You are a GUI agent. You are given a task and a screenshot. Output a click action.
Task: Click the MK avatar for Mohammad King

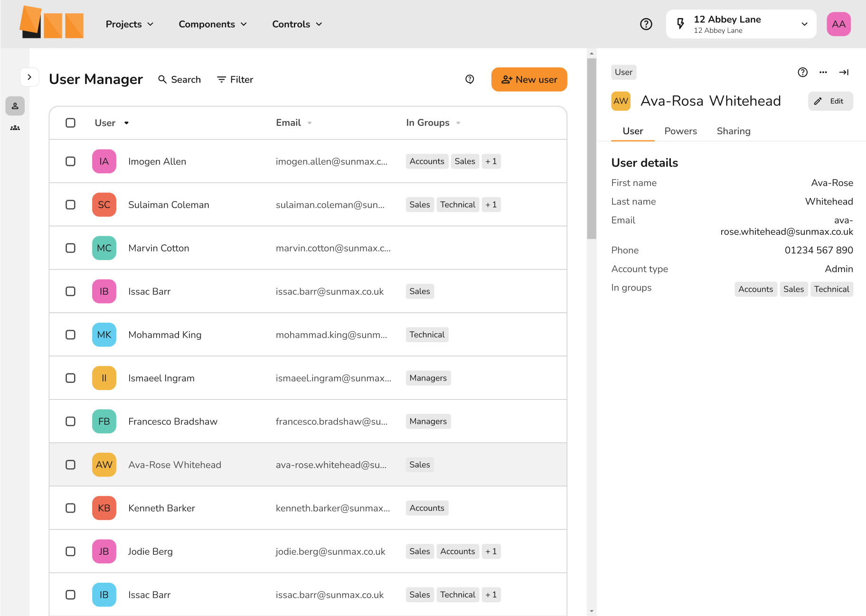pos(104,335)
